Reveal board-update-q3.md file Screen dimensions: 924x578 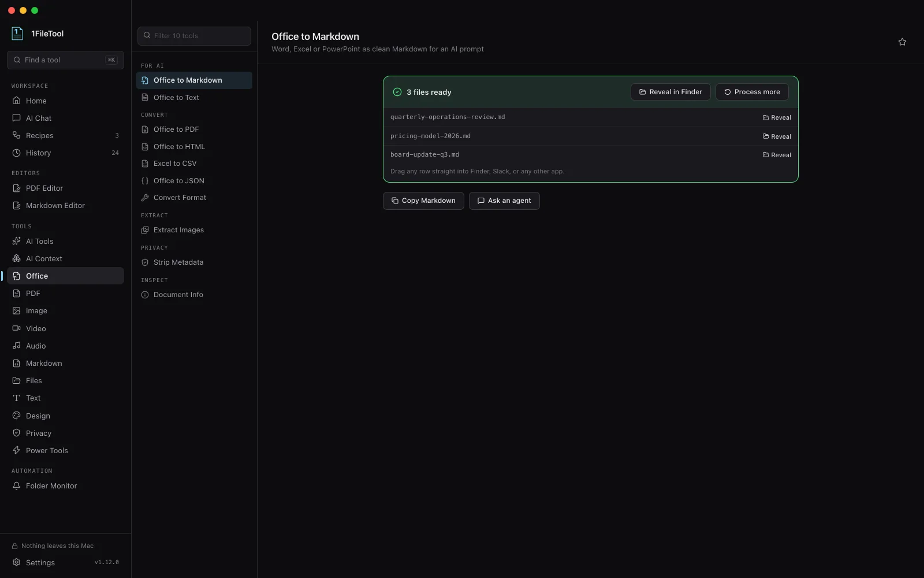tap(777, 155)
